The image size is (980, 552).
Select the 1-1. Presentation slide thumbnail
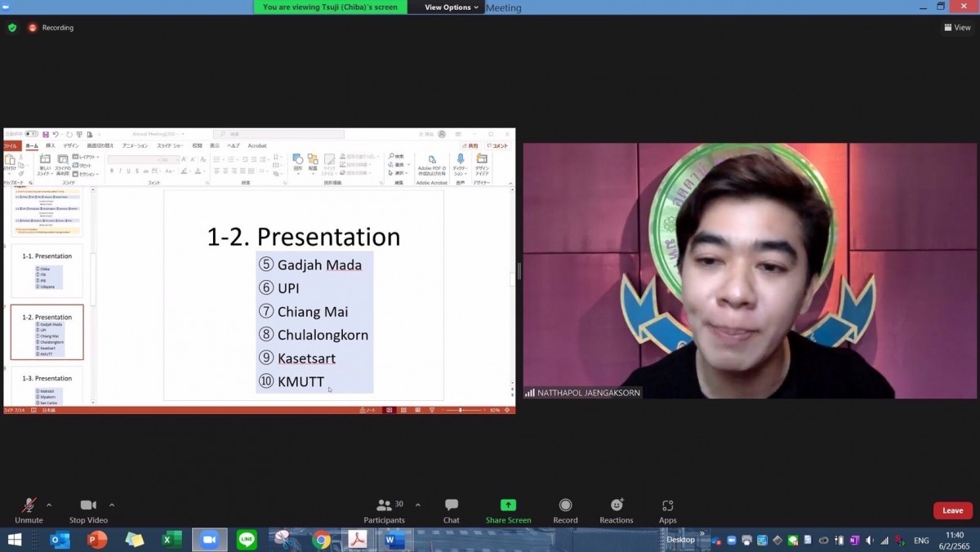pos(47,270)
